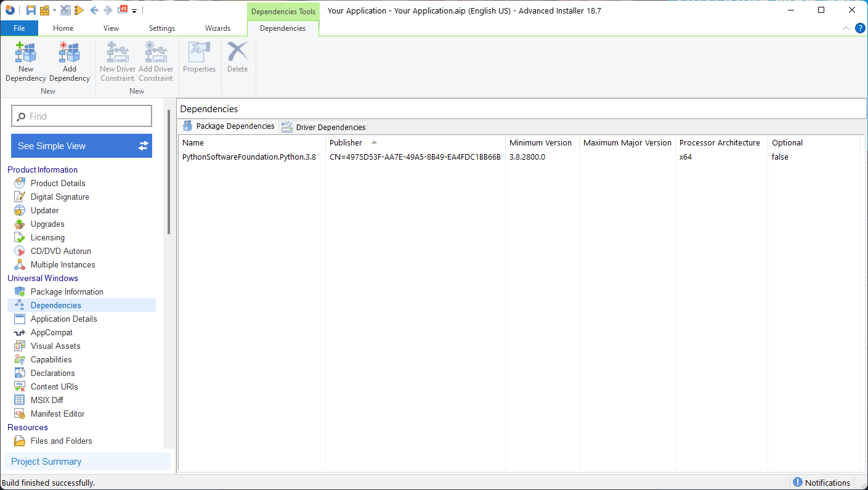Click the Build project brick icon
Screen dimensions: 868x490
click(45, 10)
